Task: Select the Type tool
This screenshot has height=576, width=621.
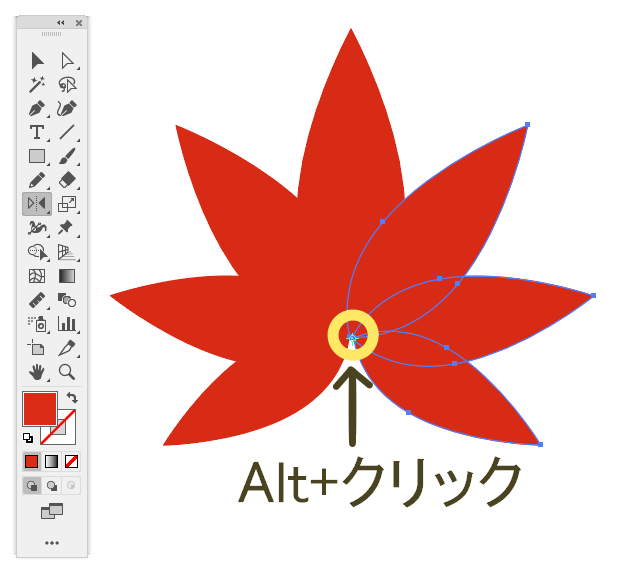Action: click(37, 132)
